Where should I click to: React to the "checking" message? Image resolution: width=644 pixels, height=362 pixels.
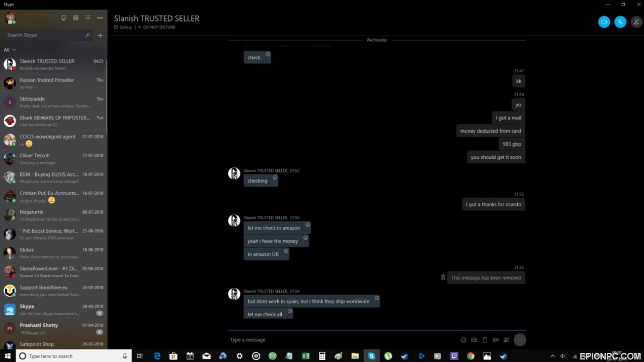[275, 177]
